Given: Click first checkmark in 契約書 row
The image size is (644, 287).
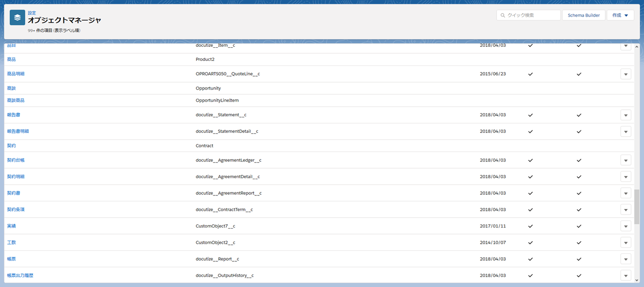Looking at the screenshot, I should click(530, 193).
